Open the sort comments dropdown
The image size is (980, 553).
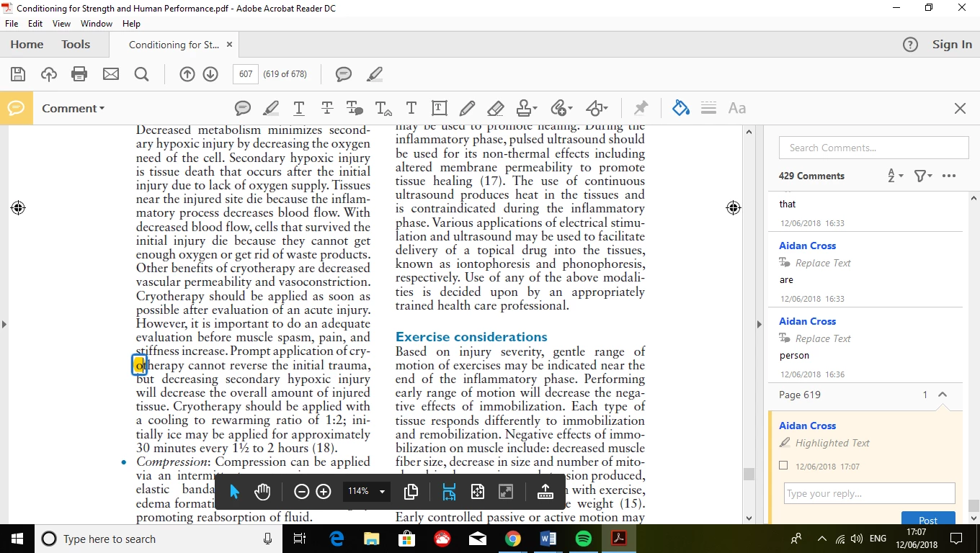coord(895,176)
